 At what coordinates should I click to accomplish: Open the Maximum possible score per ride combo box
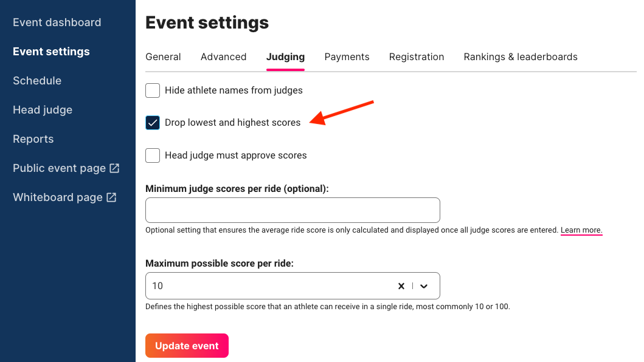293,285
